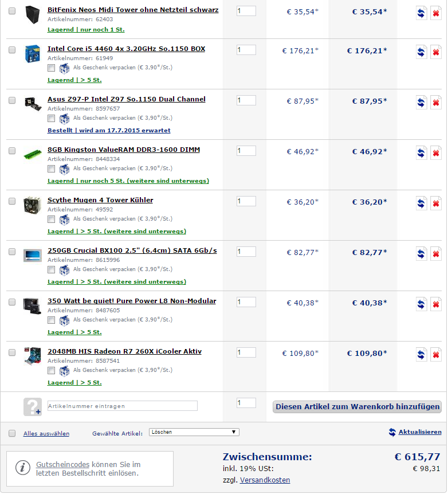Open 8GB Kingston ValueRAM DDR3-1600 link

[124, 150]
